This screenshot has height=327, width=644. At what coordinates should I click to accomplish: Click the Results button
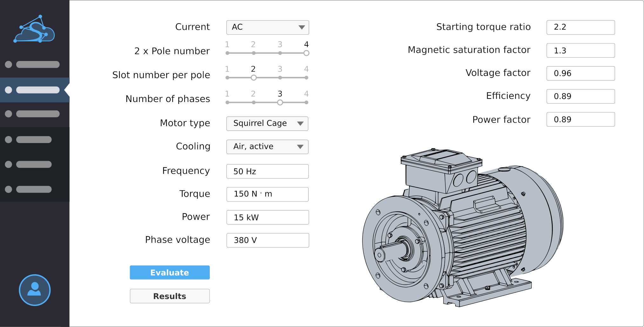pyautogui.click(x=169, y=296)
